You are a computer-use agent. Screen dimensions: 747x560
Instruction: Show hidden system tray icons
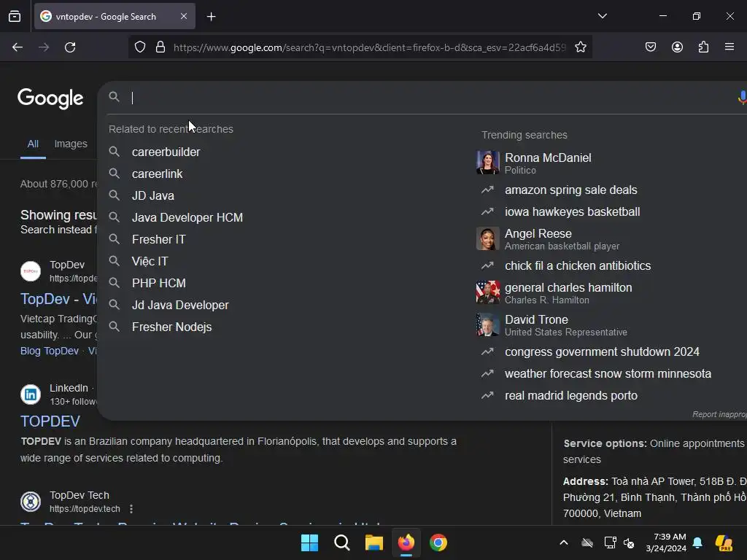[564, 542]
